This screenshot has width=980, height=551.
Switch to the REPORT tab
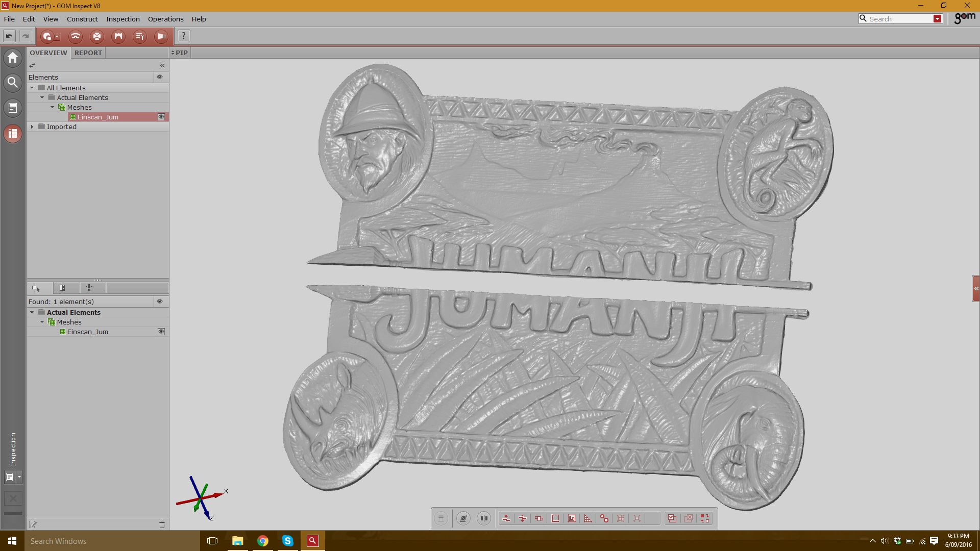88,53
